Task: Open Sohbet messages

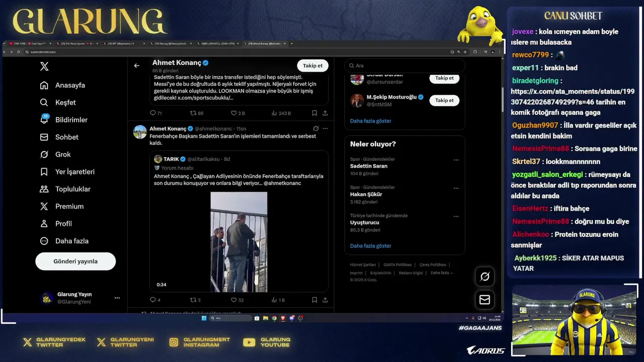Action: [59, 137]
